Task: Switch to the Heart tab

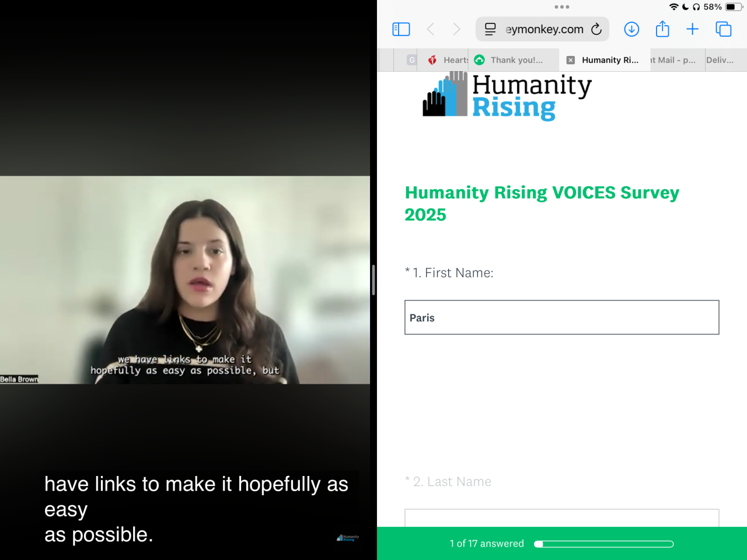Action: click(x=448, y=60)
